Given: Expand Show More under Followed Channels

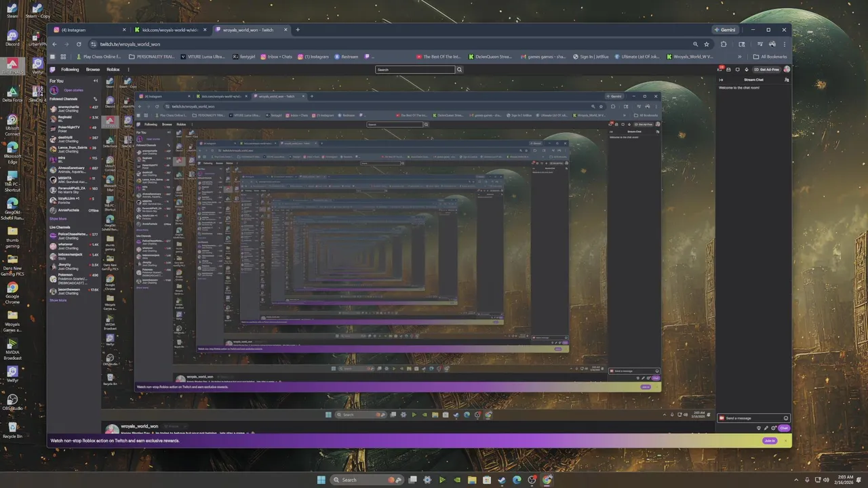Looking at the screenshot, I should click(58, 218).
